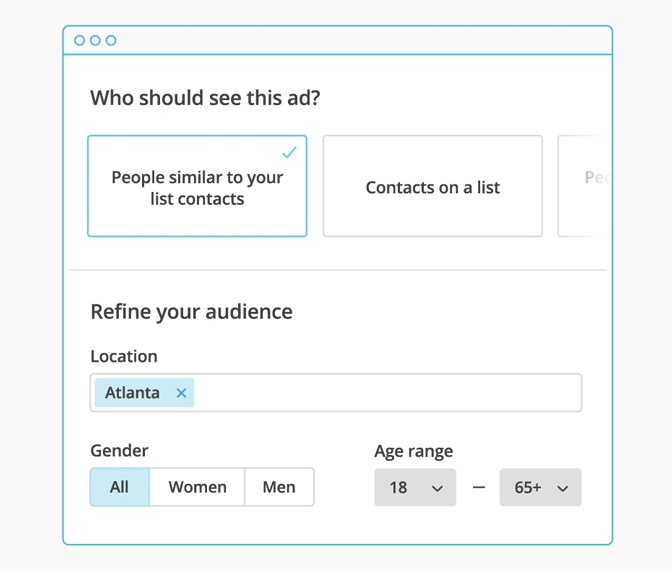Set gender filter to All

click(x=120, y=487)
